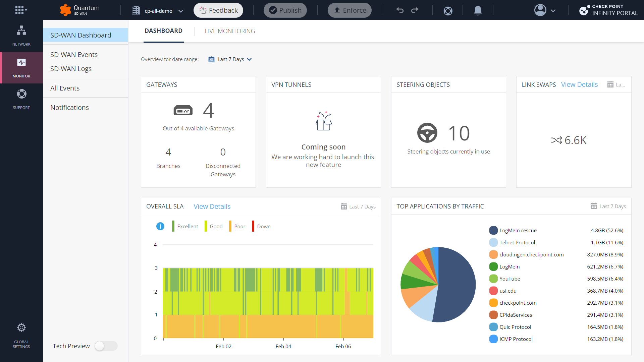The height and width of the screenshot is (362, 644).
Task: Click the link swaps shuffle icon
Action: click(x=556, y=140)
